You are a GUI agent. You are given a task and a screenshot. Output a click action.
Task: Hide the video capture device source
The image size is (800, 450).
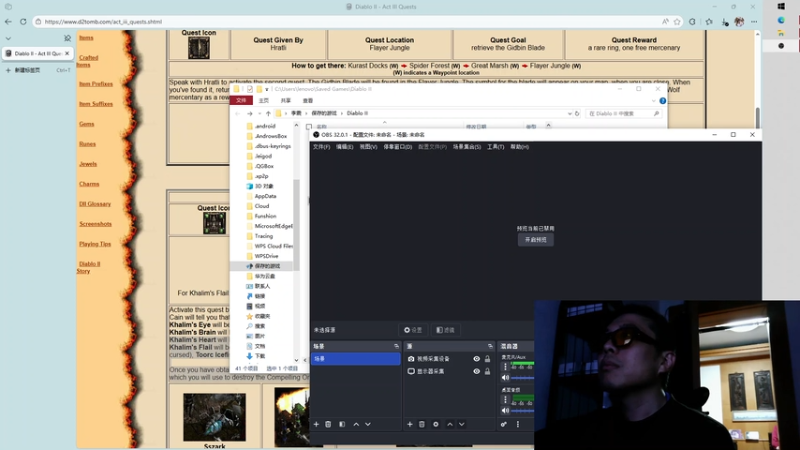coord(477,359)
